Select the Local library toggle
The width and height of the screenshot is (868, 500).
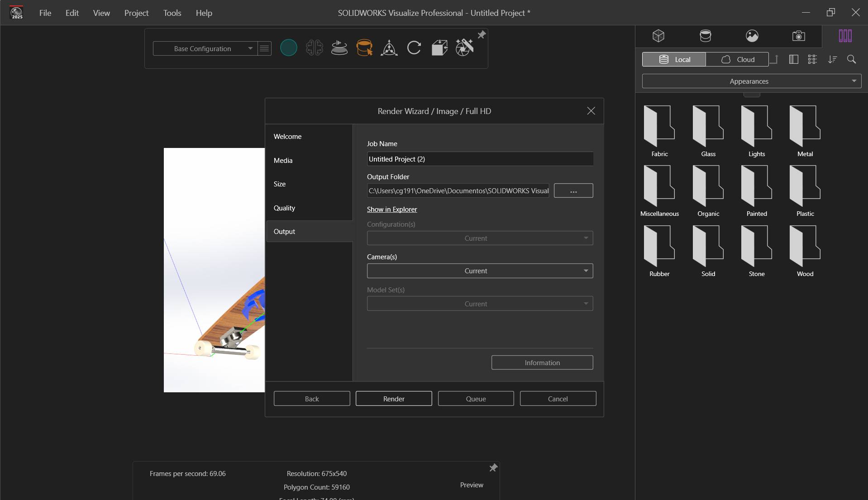pos(674,59)
